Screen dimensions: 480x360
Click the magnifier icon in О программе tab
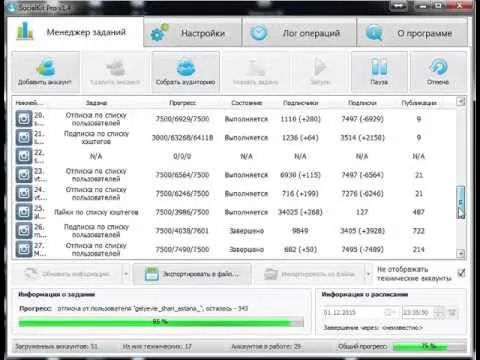click(374, 33)
